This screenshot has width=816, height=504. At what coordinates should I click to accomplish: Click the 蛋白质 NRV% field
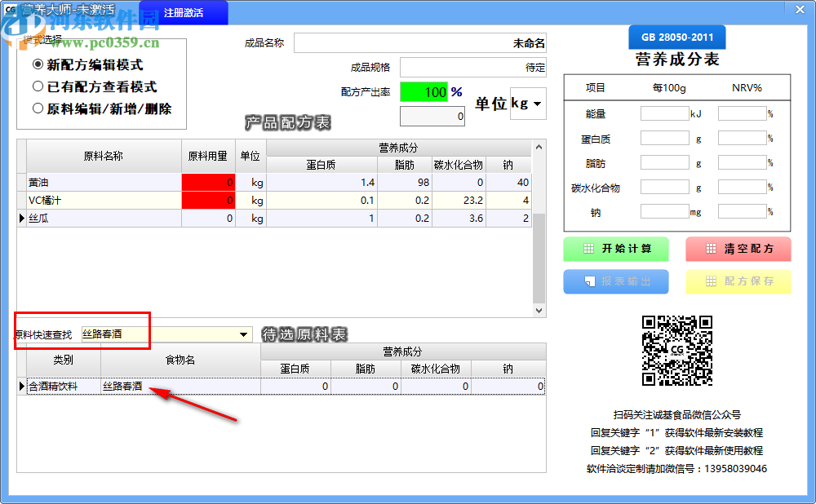[x=742, y=139]
